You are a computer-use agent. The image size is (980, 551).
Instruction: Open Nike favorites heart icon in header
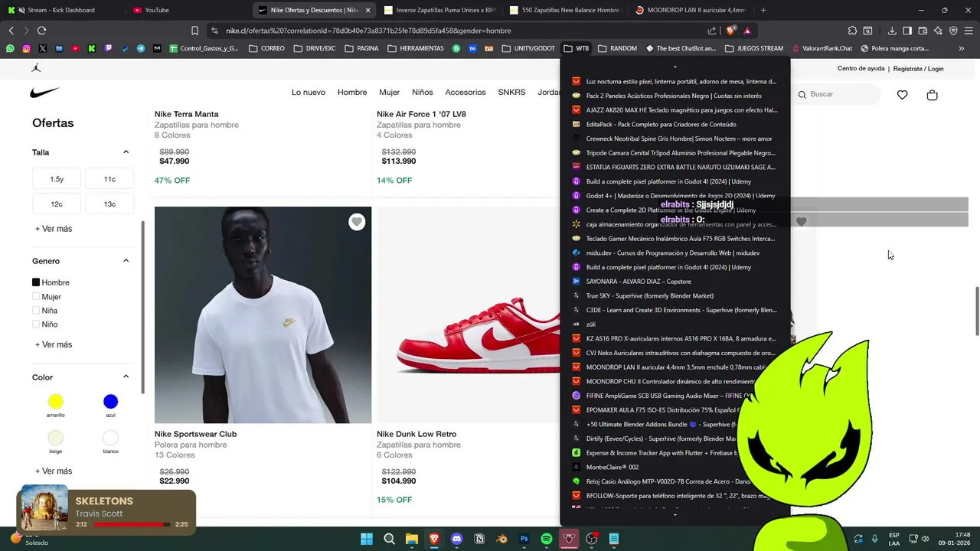[x=903, y=95]
